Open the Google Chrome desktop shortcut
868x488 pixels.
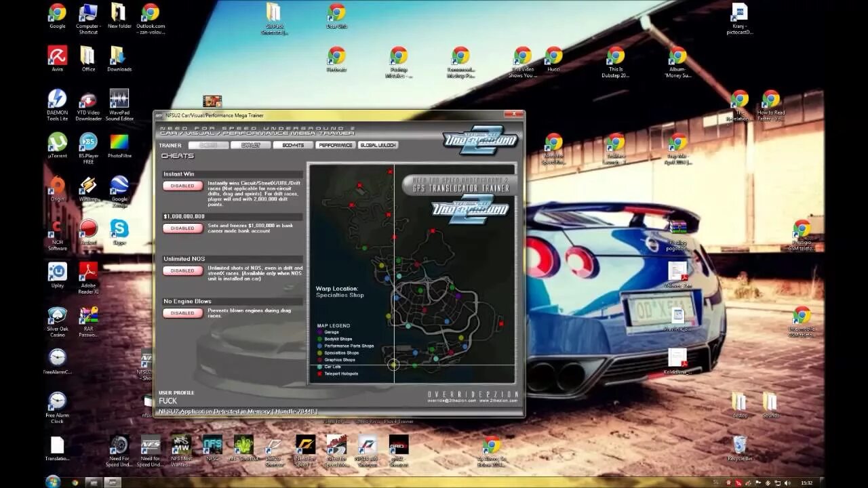[x=57, y=16]
